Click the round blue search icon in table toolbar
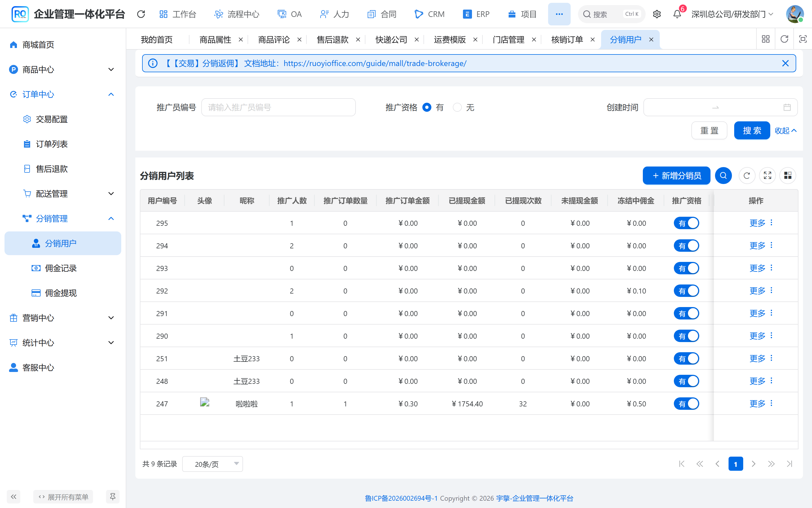812x508 pixels. click(x=723, y=175)
